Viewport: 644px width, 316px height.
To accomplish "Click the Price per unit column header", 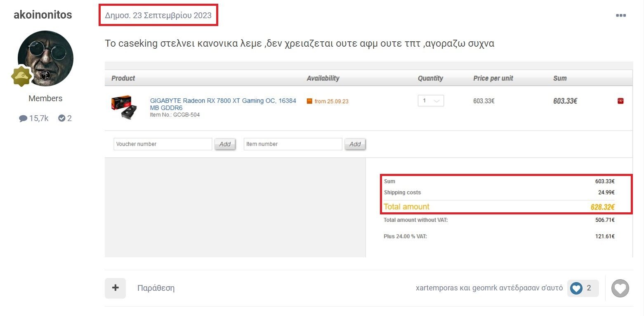I will point(493,78).
